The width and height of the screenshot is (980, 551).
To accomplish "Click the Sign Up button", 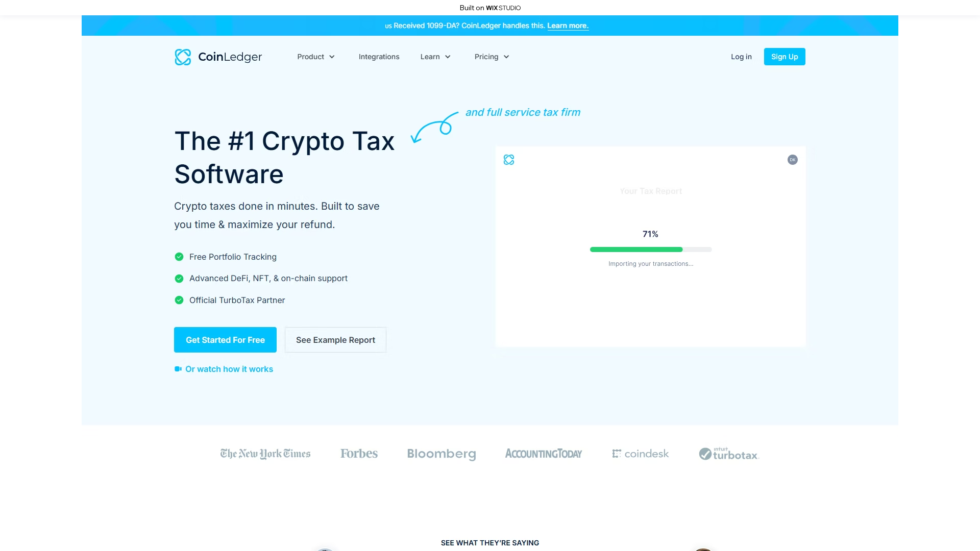I will [x=785, y=57].
